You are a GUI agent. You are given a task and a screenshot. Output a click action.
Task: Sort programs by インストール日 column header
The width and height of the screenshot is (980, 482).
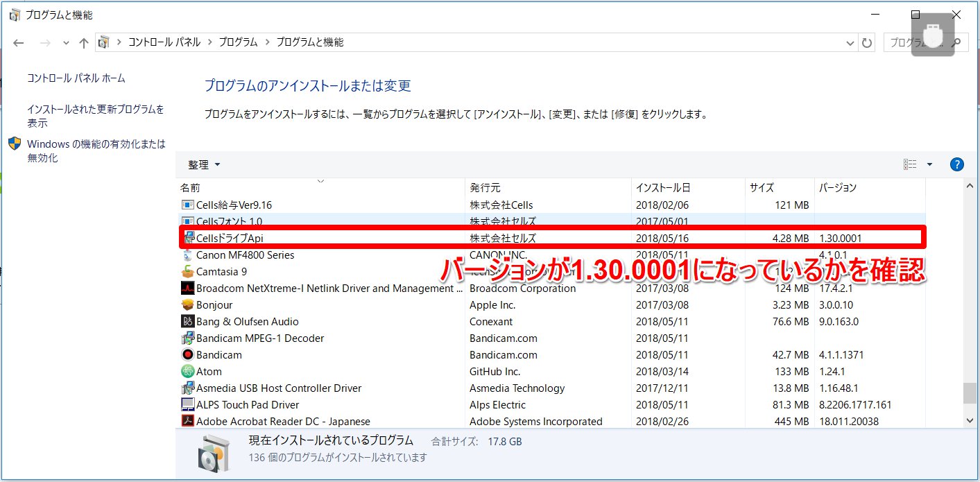(662, 188)
